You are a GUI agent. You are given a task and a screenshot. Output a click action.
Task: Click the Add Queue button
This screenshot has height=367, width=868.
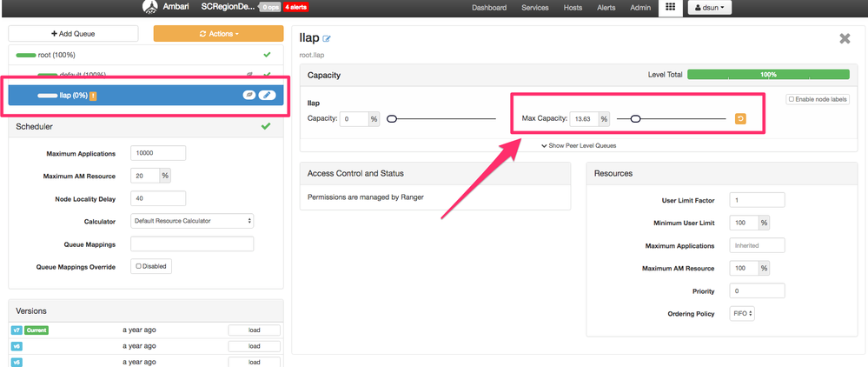pos(73,34)
